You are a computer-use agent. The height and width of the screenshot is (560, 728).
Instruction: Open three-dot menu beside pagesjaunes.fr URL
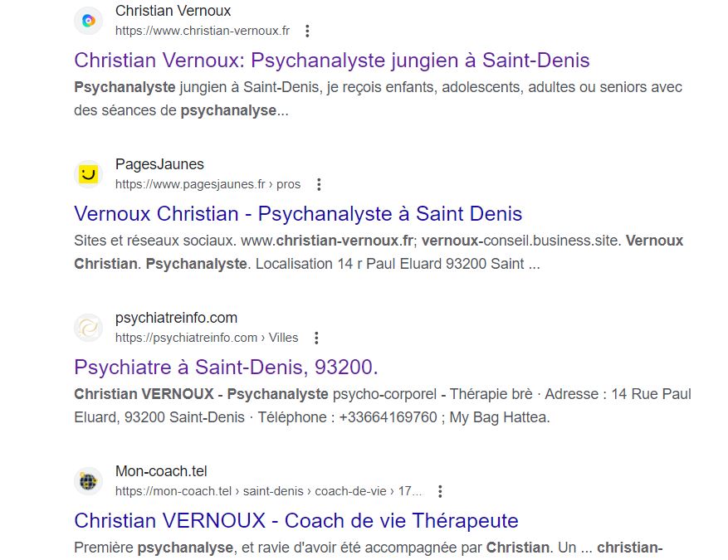coord(319,185)
